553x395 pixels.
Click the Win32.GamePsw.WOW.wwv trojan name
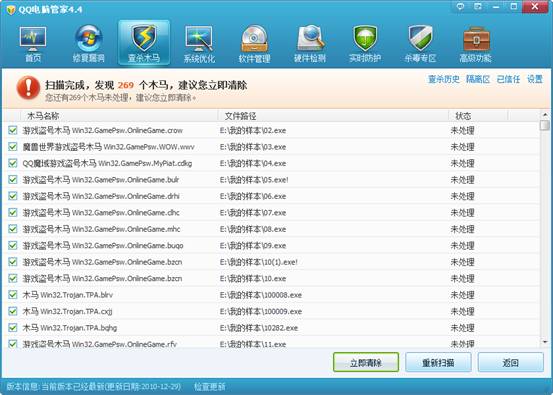149,147
